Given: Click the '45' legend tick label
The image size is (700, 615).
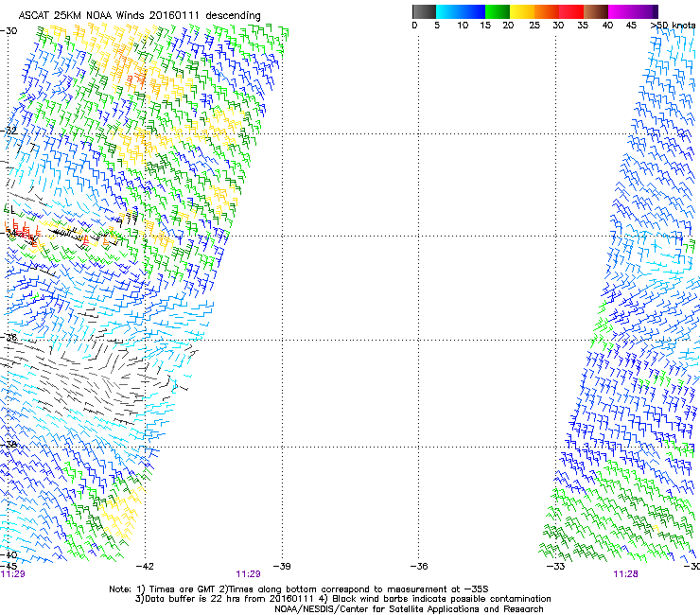Looking at the screenshot, I should [631, 26].
